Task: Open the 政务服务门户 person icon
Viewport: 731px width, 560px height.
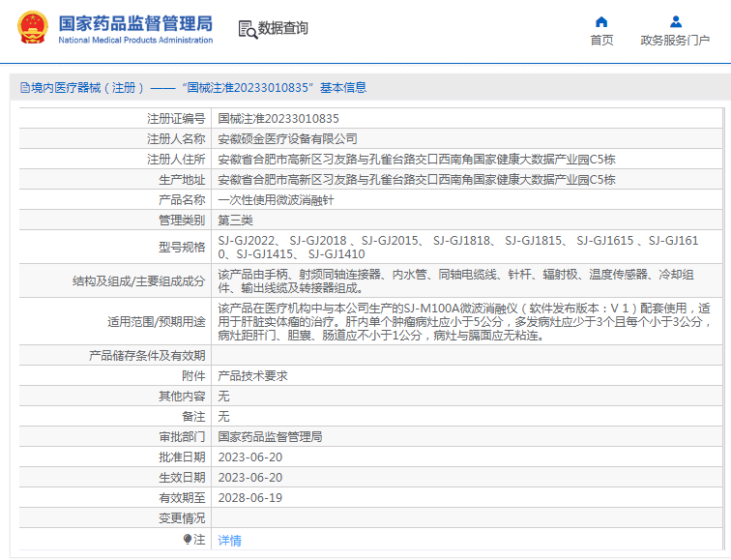Action: (676, 21)
